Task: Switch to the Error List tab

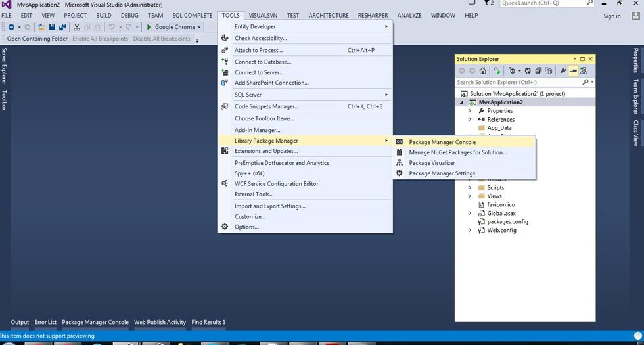Action: [45, 323]
